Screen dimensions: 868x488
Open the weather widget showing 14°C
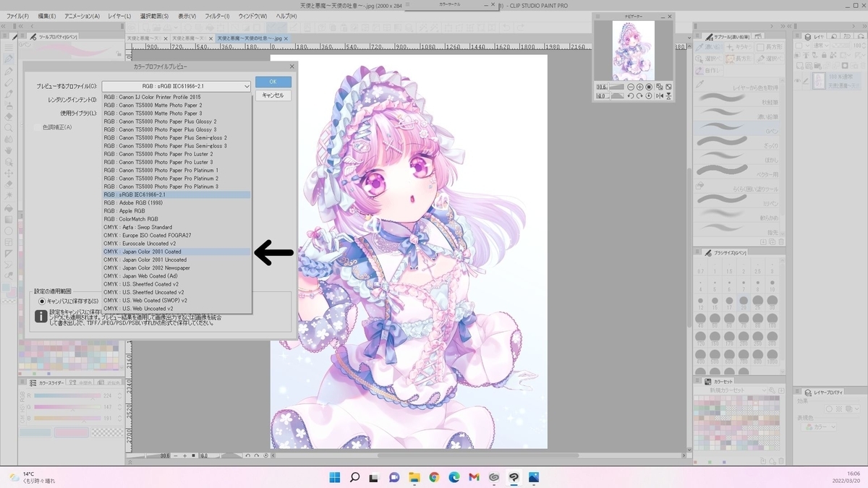click(x=33, y=477)
